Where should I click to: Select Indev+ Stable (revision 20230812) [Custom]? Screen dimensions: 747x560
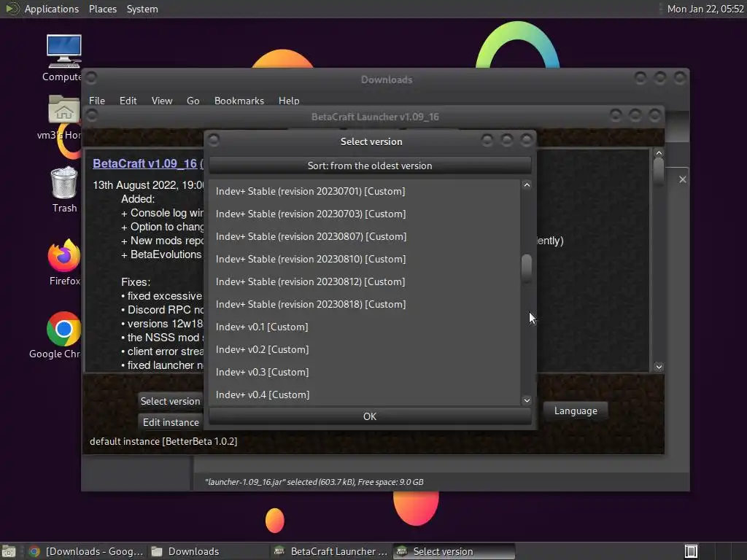365,281
